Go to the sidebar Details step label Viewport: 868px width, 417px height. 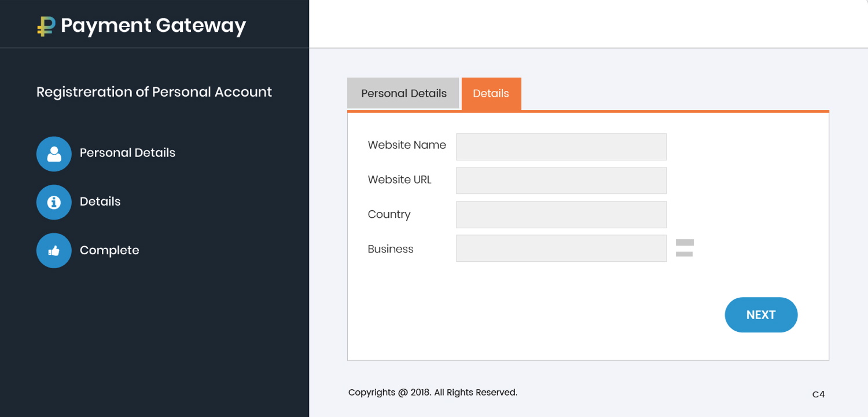coord(100,202)
